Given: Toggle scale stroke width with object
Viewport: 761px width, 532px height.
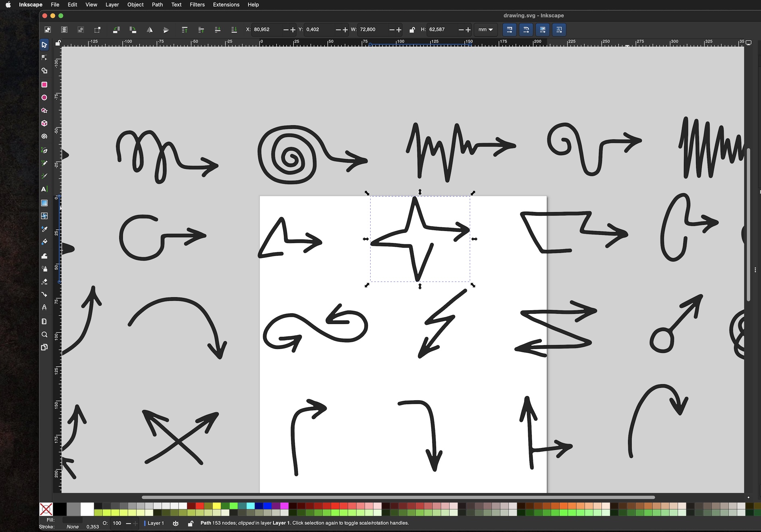Looking at the screenshot, I should point(510,30).
